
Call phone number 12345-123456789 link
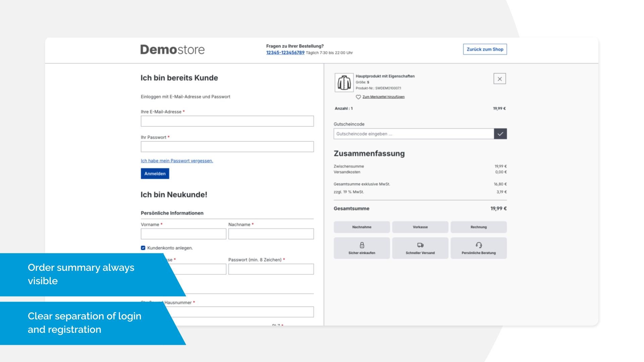tap(285, 53)
